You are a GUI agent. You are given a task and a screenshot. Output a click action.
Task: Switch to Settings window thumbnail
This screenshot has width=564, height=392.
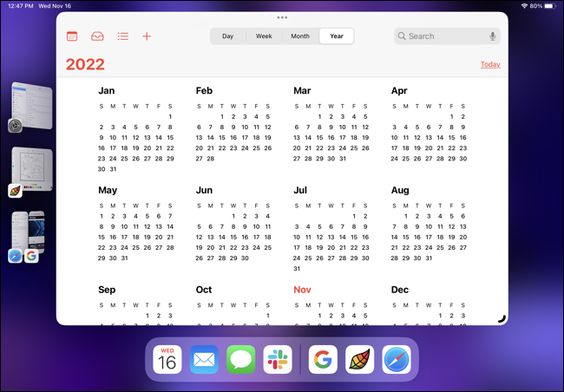pos(32,105)
